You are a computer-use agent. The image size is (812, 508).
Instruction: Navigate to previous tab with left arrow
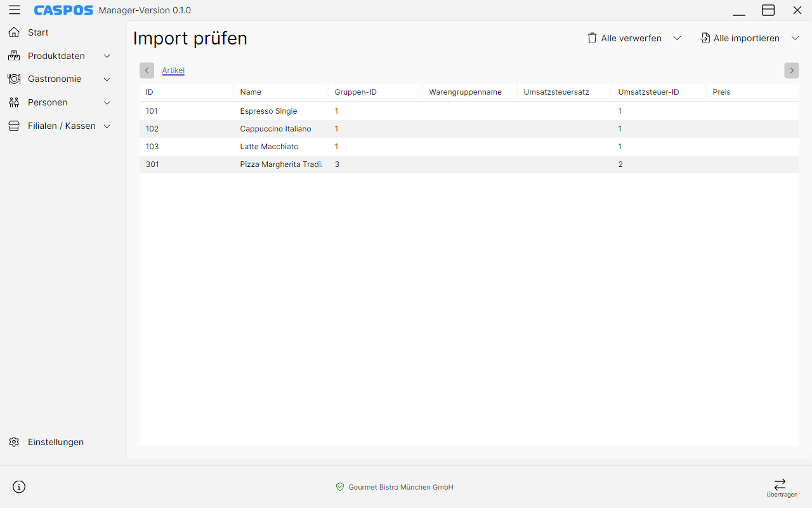[x=147, y=70]
